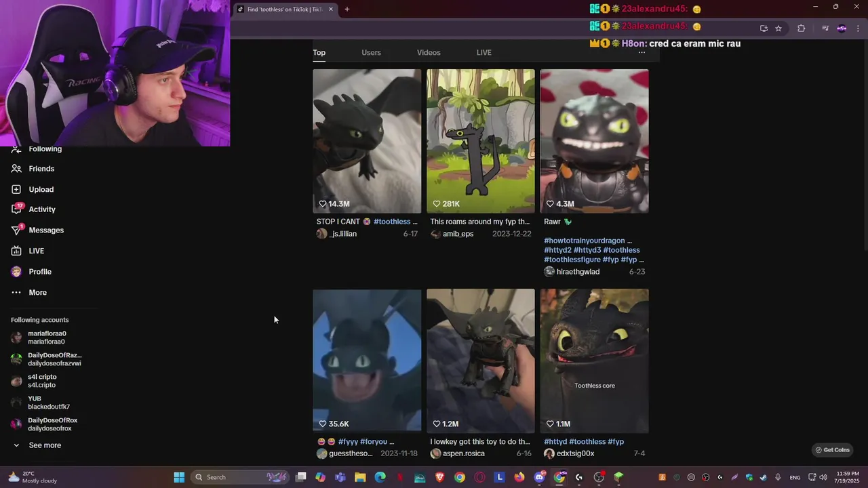The width and height of the screenshot is (868, 488).
Task: Open the More menu label in sidebar
Action: point(38,293)
